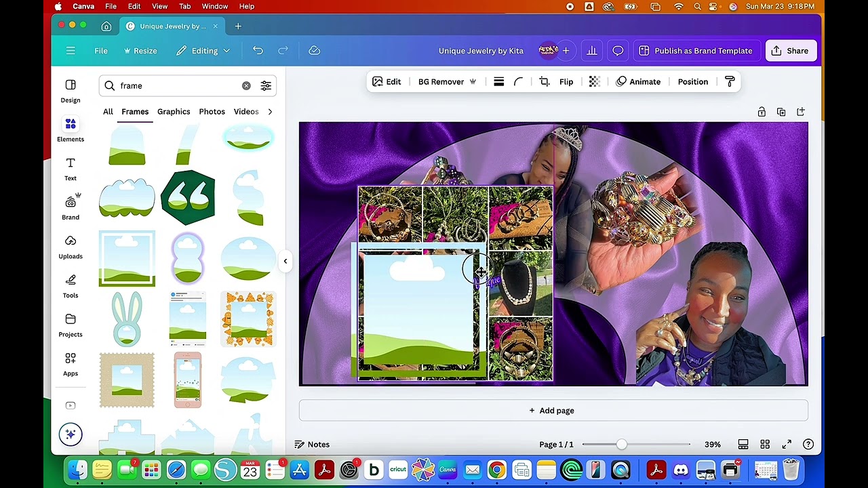Adjust the zoom slider handle
Image resolution: width=868 pixels, height=488 pixels.
(x=622, y=445)
